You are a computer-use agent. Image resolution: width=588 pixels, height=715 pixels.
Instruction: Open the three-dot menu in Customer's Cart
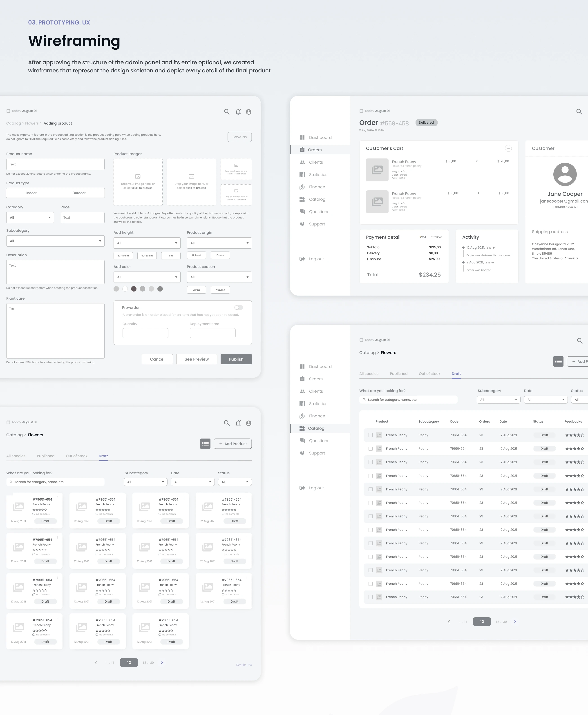pos(508,148)
